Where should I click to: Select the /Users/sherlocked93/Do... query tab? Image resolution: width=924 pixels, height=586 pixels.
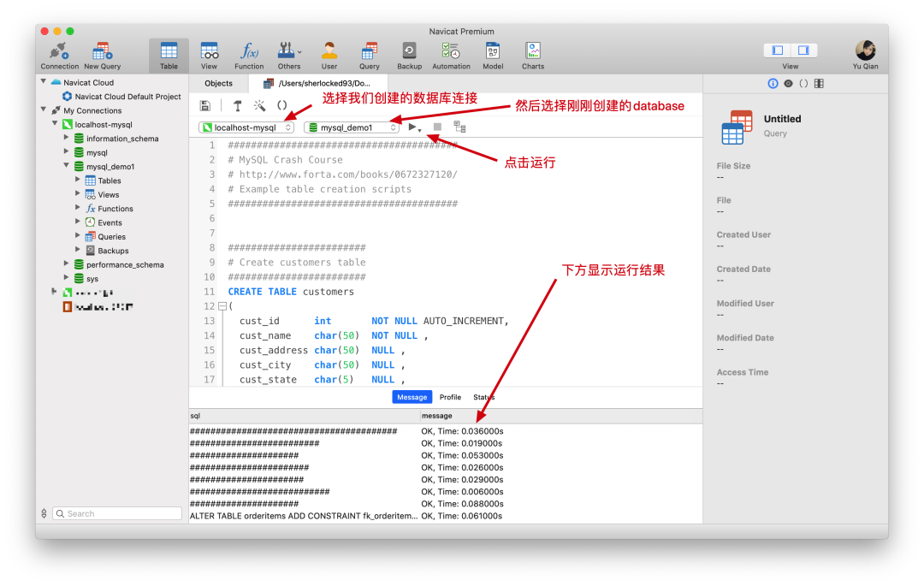point(317,83)
